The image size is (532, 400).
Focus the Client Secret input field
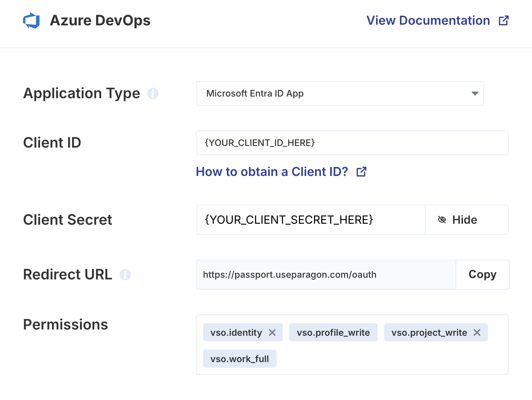click(x=311, y=220)
